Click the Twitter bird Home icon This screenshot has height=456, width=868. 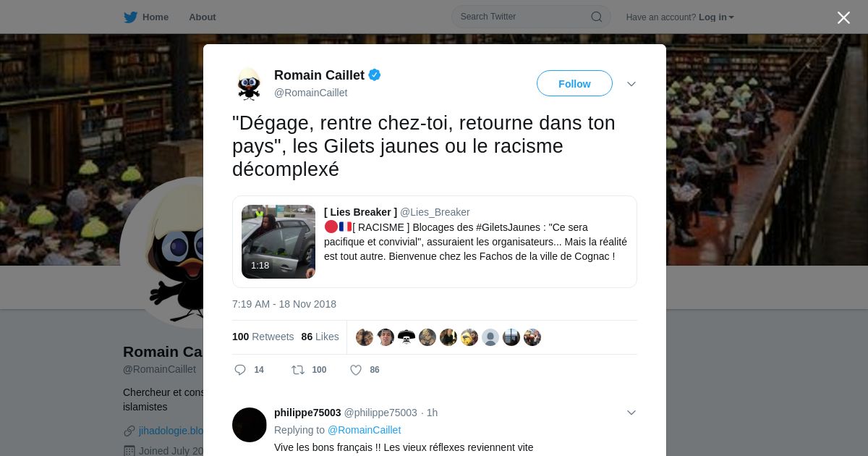click(x=130, y=17)
